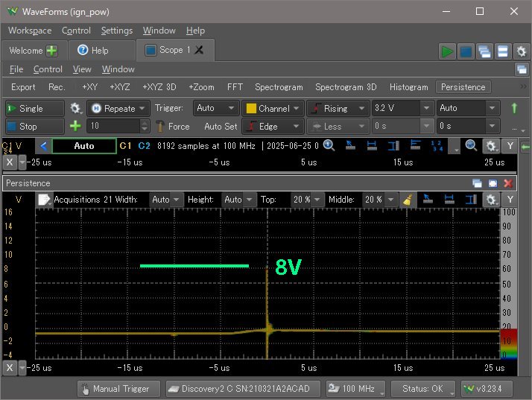Open the acquisition gear options next to Single
532x400 pixels.
click(75, 109)
